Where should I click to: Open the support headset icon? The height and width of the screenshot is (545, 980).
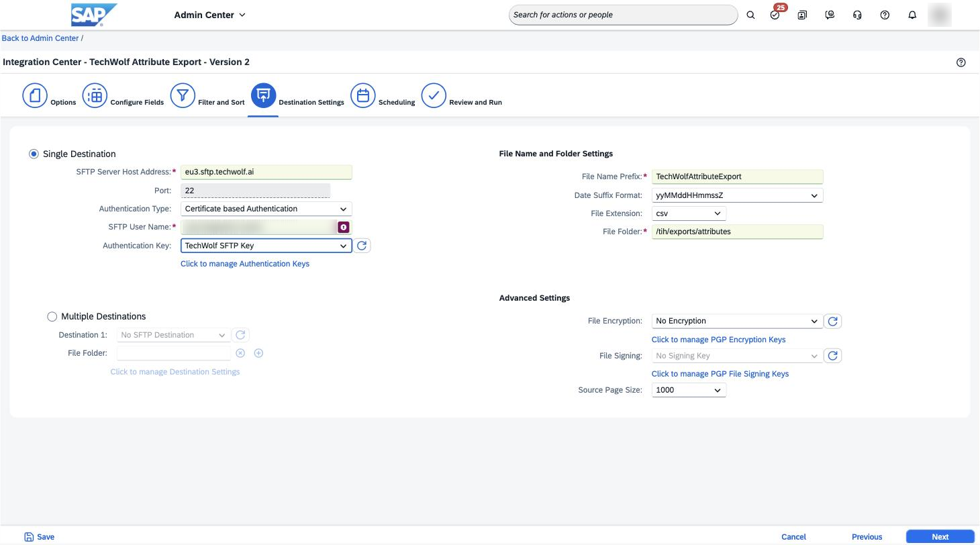(857, 15)
